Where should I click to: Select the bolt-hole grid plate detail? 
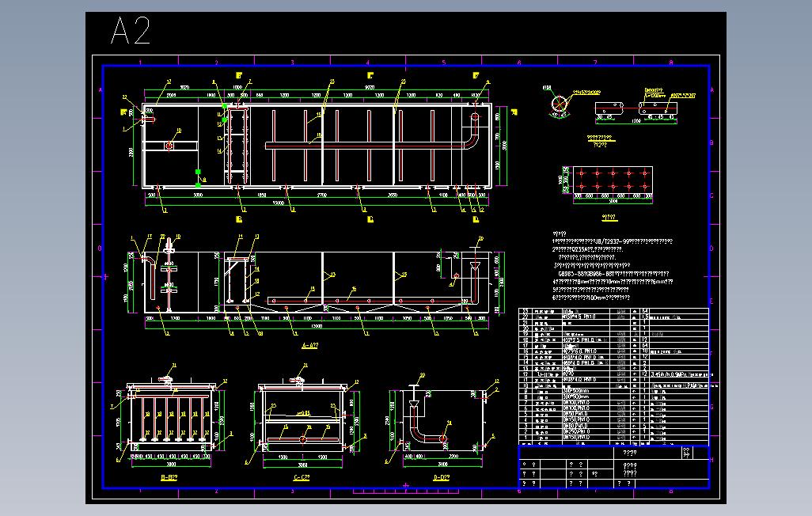[613, 180]
